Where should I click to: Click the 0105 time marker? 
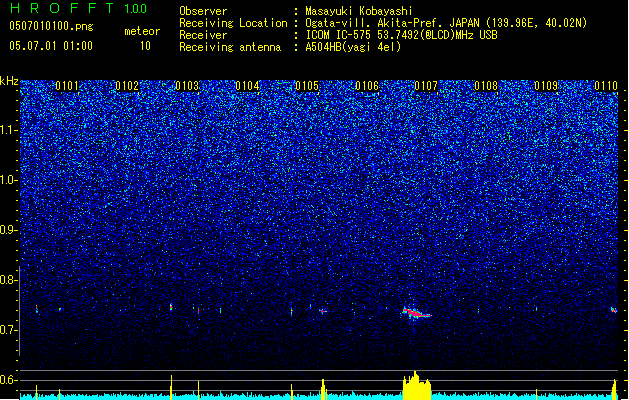(x=307, y=86)
